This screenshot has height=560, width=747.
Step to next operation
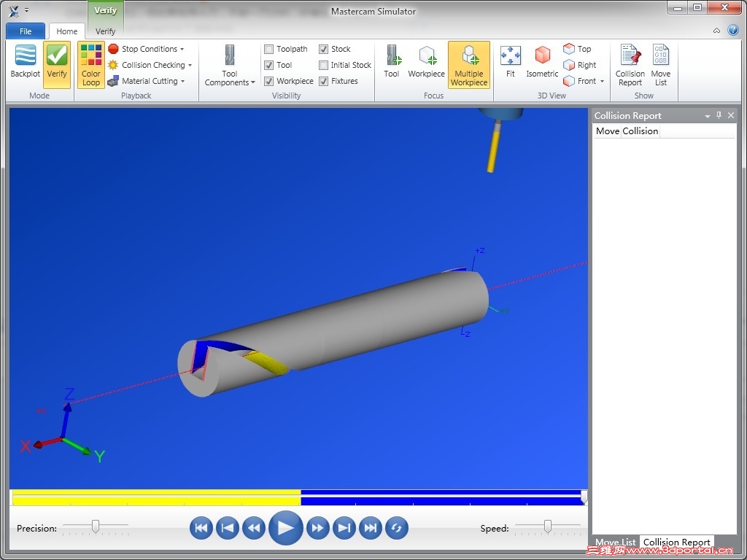click(x=344, y=528)
